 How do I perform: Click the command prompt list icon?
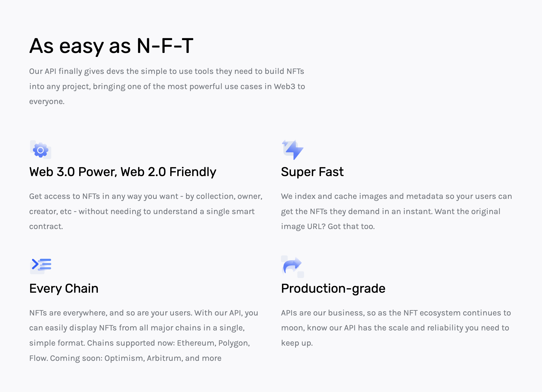[41, 266]
